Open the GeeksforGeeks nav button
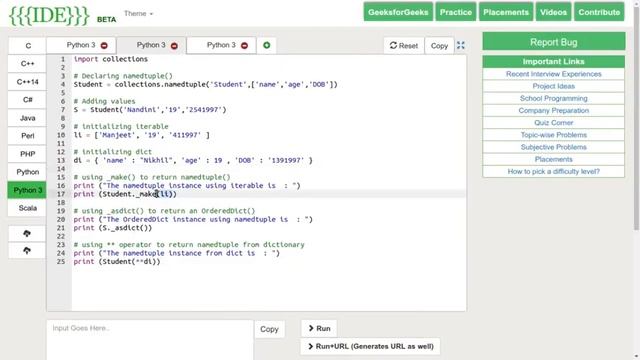 (x=398, y=12)
